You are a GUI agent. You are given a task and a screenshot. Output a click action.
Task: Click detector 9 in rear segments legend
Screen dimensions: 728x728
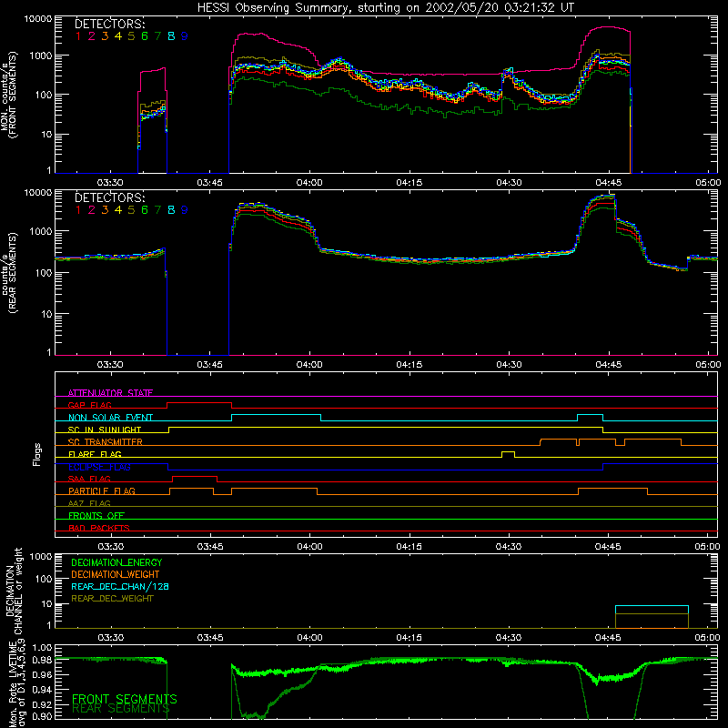(185, 210)
